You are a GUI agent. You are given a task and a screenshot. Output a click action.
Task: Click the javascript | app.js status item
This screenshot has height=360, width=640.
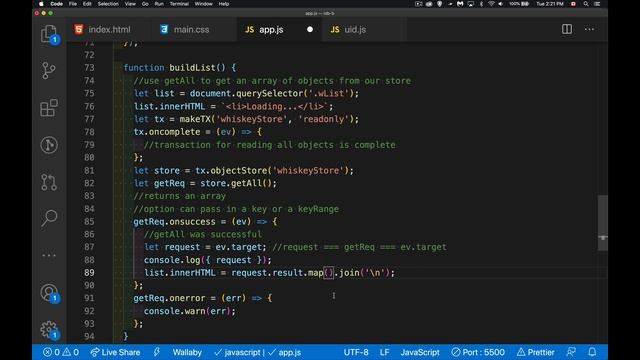tap(258, 352)
